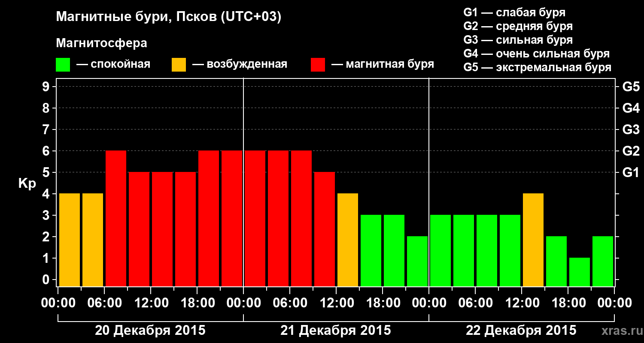644x343 pixels.
Task: Click green Kp 2 bar at 21:00 on 21 December
Action: [x=417, y=262]
